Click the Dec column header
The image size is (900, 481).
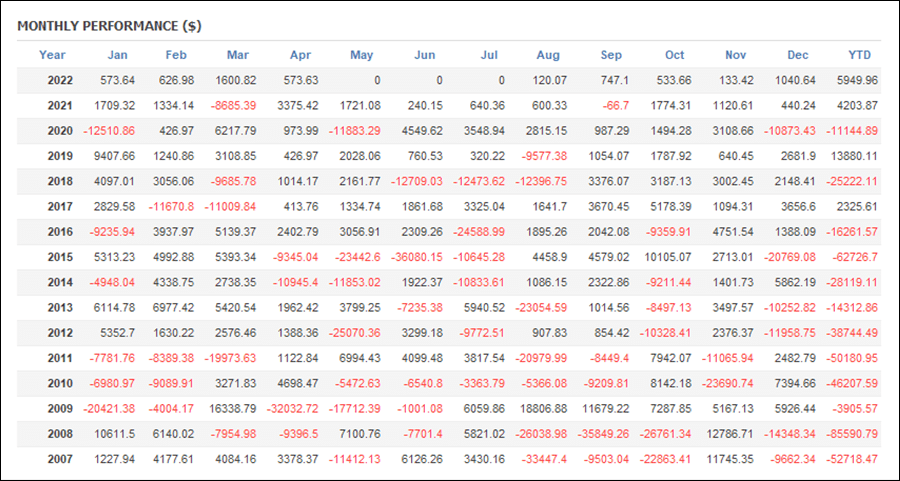[x=798, y=55]
